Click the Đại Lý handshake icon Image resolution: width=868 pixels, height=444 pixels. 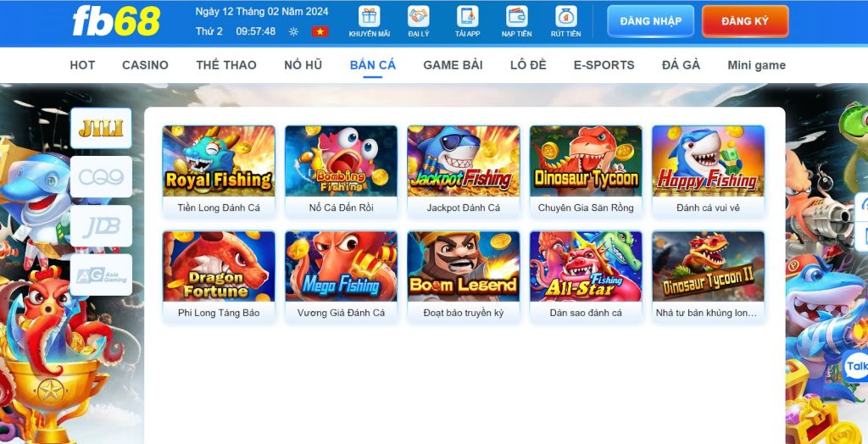(419, 17)
